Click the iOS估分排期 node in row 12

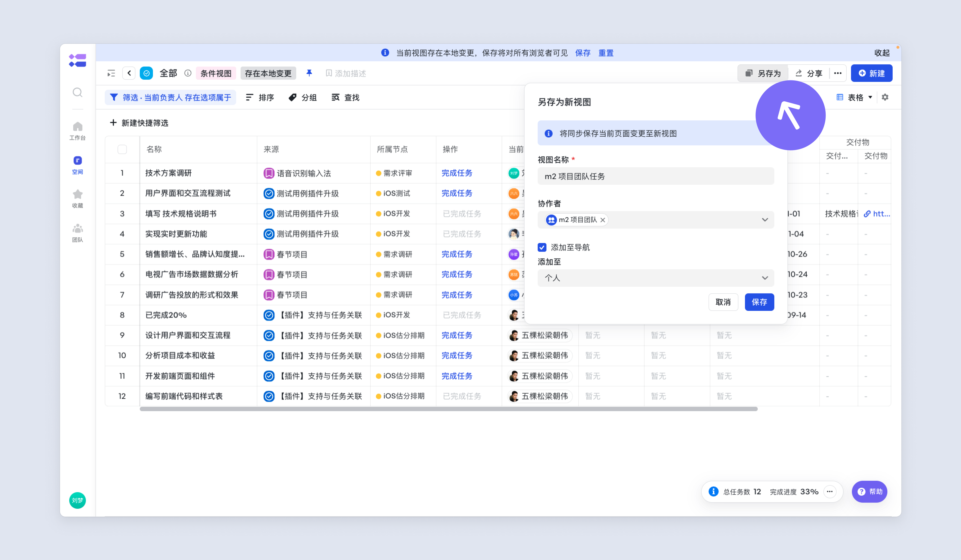click(400, 396)
